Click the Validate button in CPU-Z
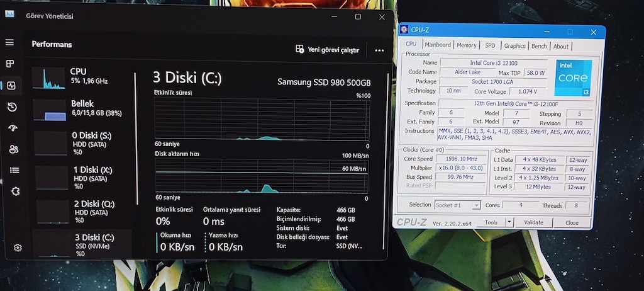Image resolution: width=644 pixels, height=291 pixels. [533, 223]
